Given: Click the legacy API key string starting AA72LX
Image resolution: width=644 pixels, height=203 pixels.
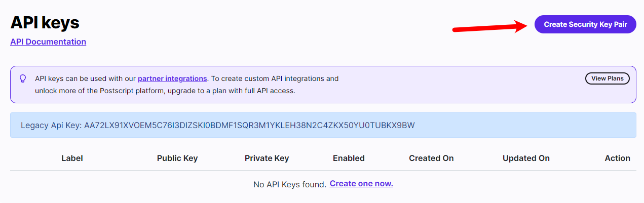Looking at the screenshot, I should pos(249,125).
